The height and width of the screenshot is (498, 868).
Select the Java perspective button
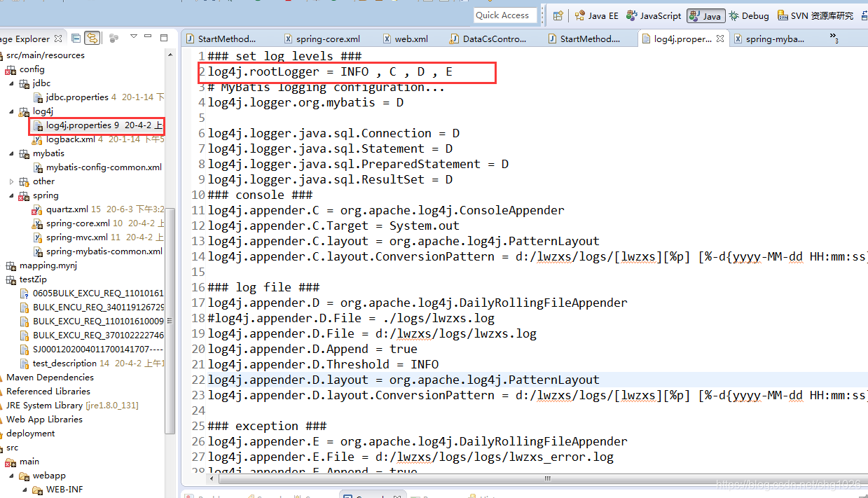click(x=705, y=15)
